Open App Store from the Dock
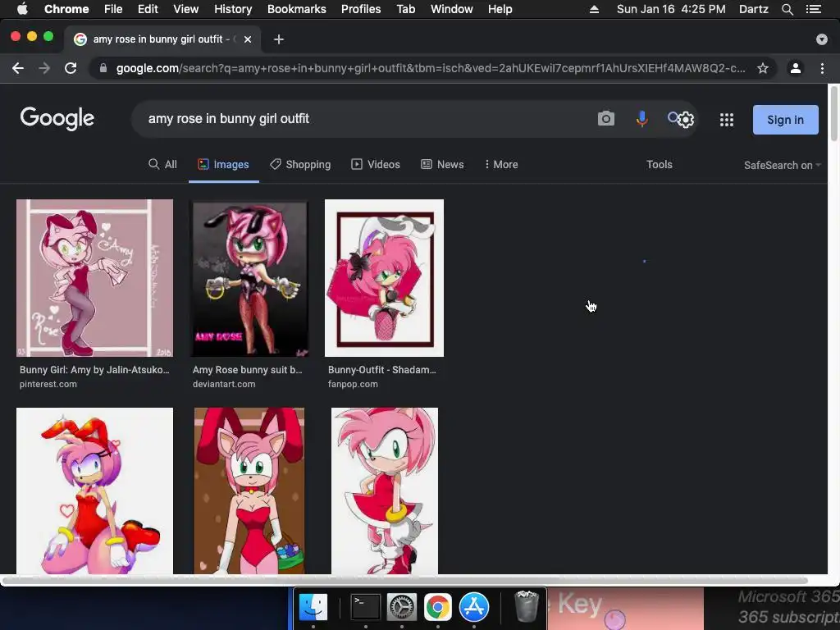This screenshot has height=630, width=840. pos(474,607)
